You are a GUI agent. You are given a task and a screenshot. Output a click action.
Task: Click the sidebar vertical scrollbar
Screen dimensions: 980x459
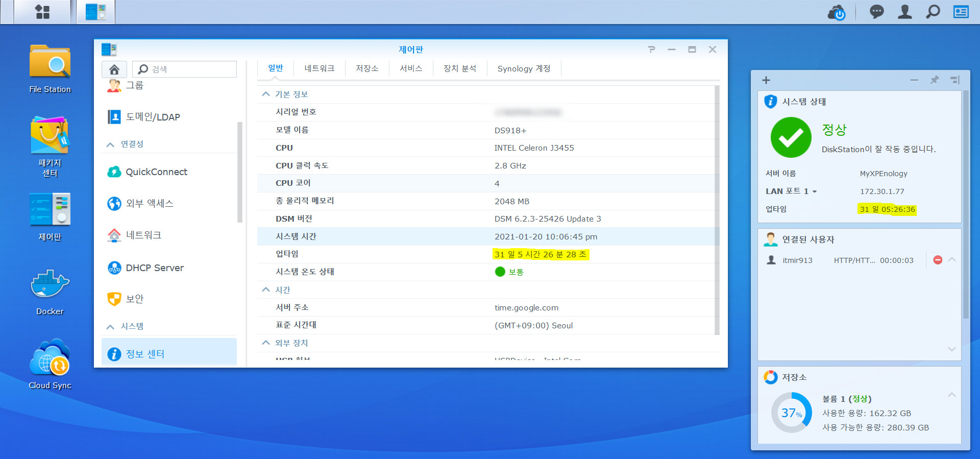239,172
